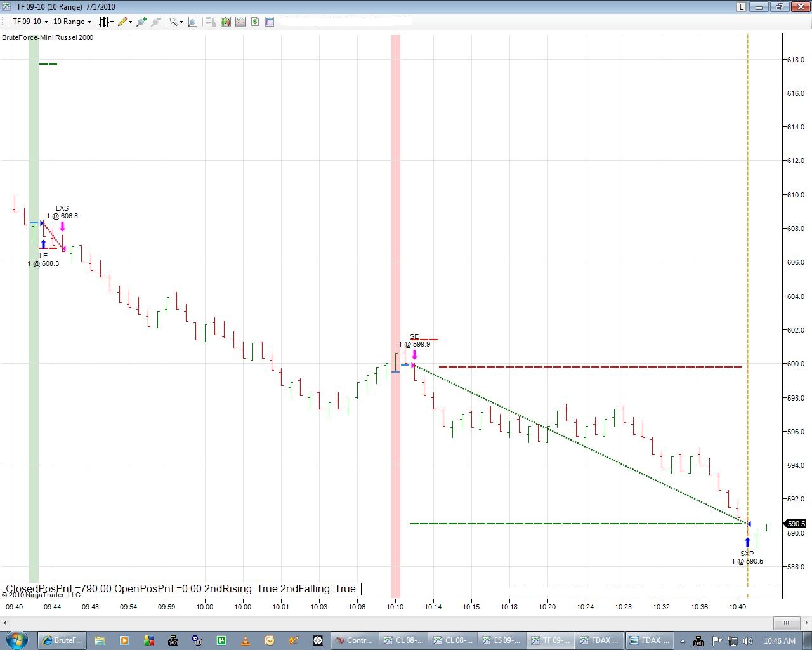The width and height of the screenshot is (812, 650).
Task: Switch to the ES 09-... taskbar window
Action: [x=502, y=640]
